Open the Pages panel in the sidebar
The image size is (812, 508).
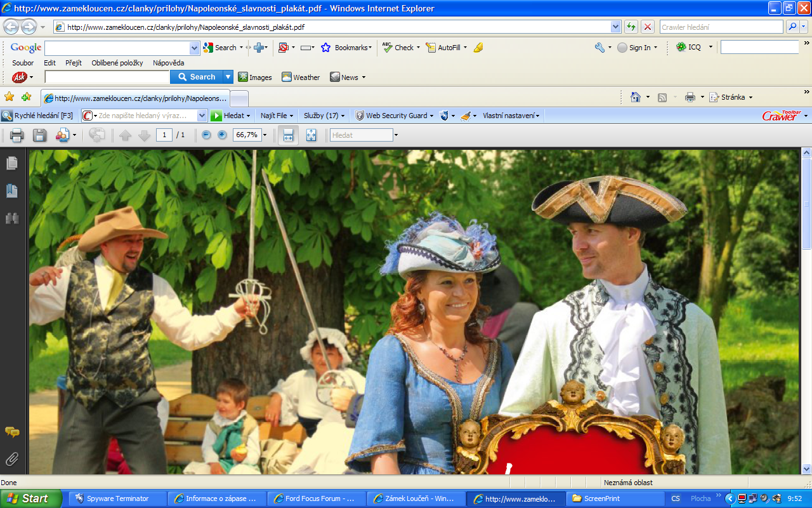(x=12, y=163)
